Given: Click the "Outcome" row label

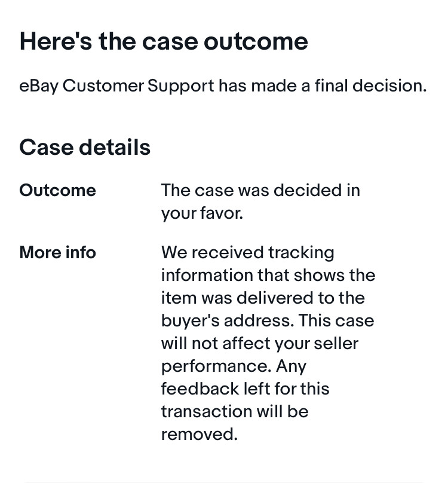Looking at the screenshot, I should (57, 190).
